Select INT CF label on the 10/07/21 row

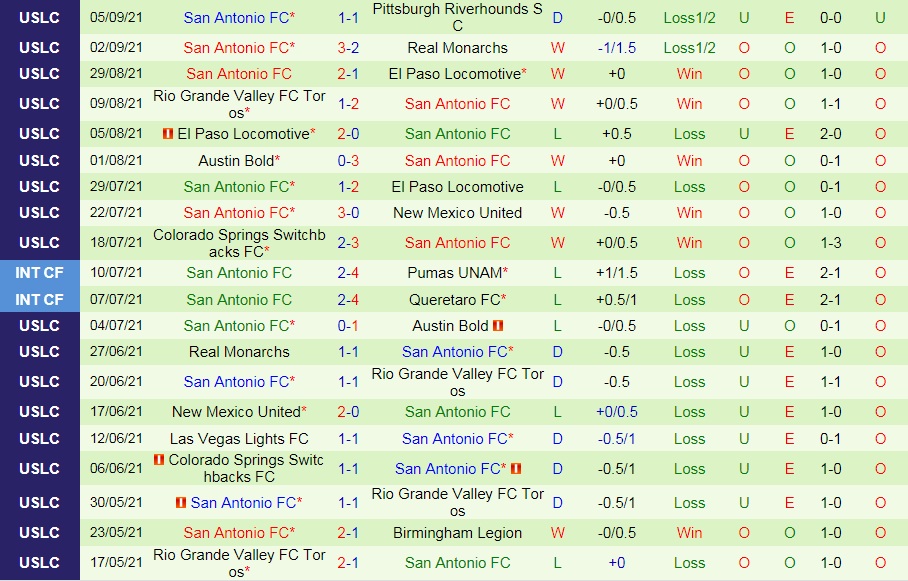click(39, 273)
